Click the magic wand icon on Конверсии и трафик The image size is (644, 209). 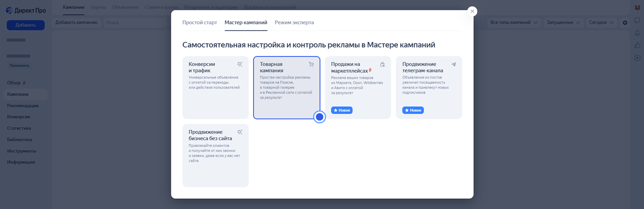click(x=240, y=64)
